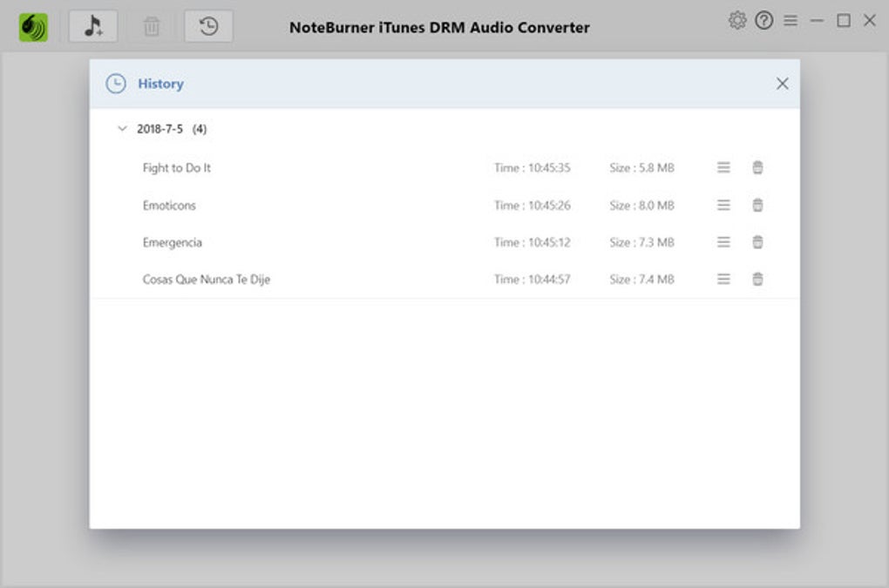Click the NoteBurner iTunes DRM Audio Converter title
Screen dimensions: 889x588
pyautogui.click(x=439, y=27)
